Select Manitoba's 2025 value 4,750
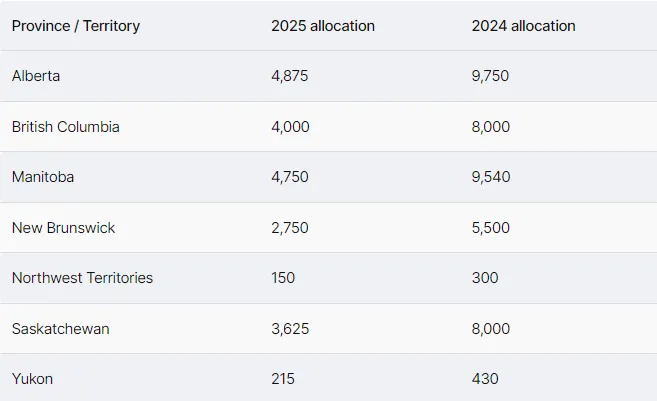 (290, 177)
